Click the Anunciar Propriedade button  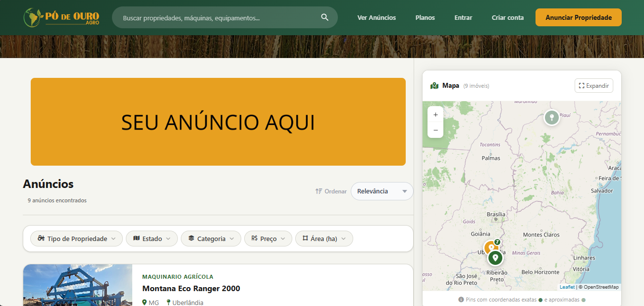click(579, 17)
